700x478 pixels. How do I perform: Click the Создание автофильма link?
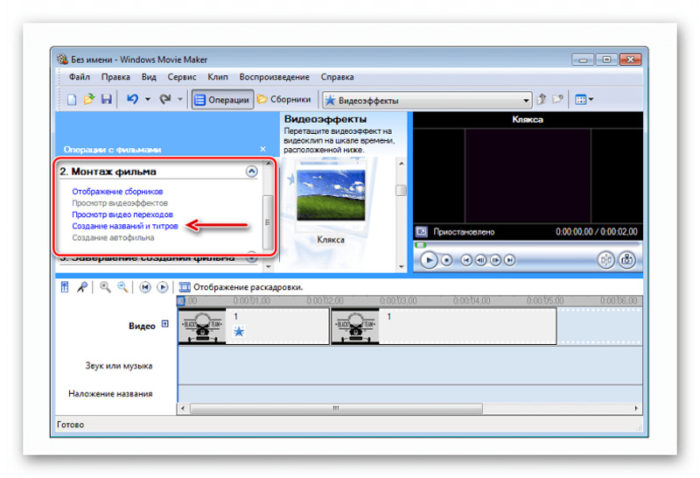click(x=113, y=238)
